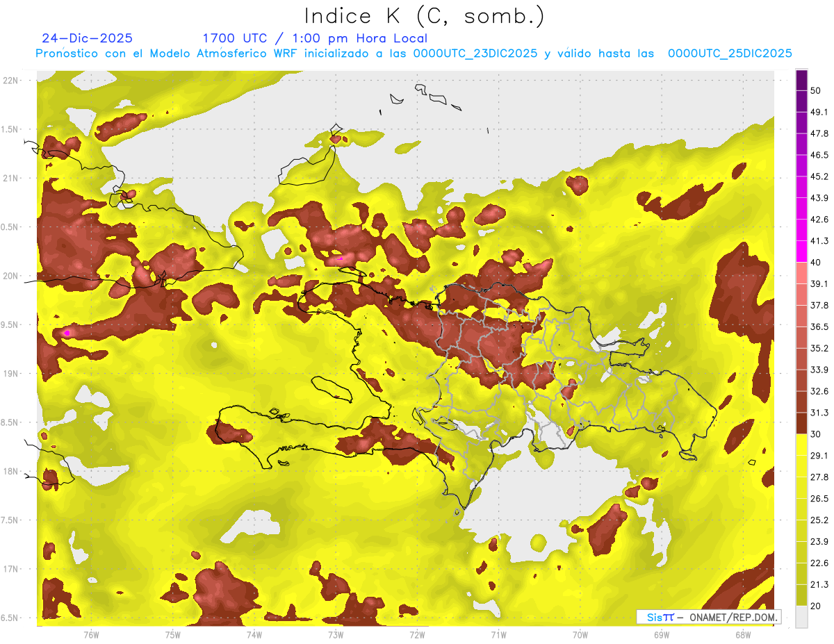
Task: Pick the magenta swatch between 40 and 41.3
Action: click(801, 251)
